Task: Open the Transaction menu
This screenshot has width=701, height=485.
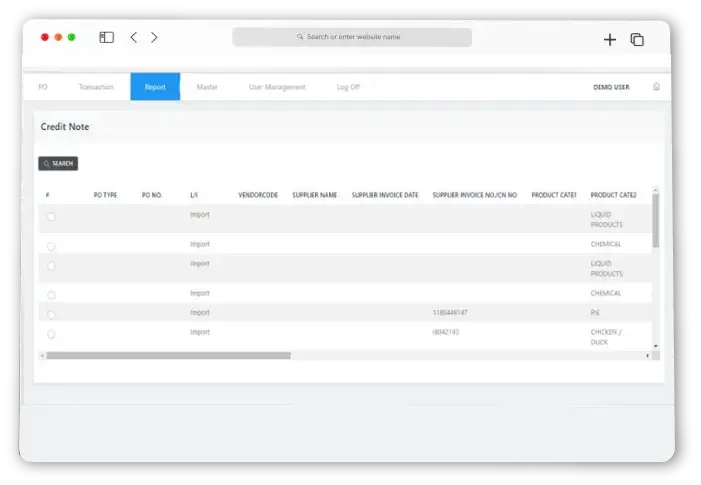Action: pos(96,87)
